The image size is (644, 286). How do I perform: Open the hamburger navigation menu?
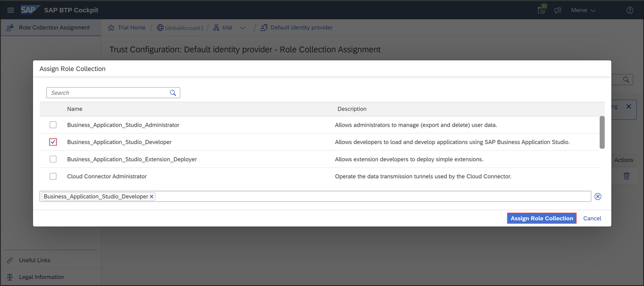click(x=11, y=10)
